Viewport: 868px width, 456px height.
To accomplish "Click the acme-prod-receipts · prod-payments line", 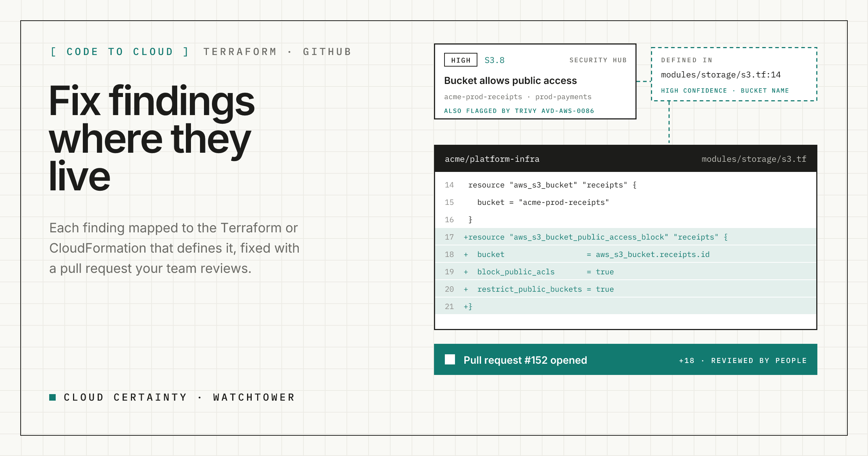I will pos(518,97).
